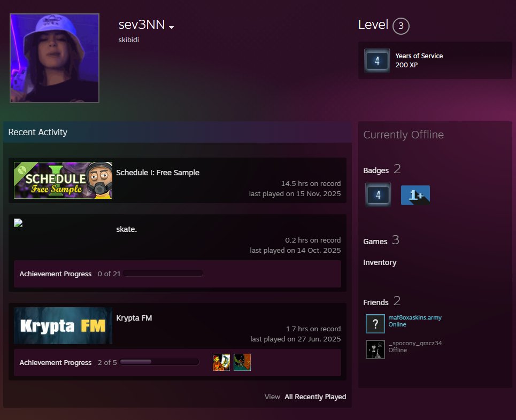Open the sev3NN profile avatar image

coord(55,58)
